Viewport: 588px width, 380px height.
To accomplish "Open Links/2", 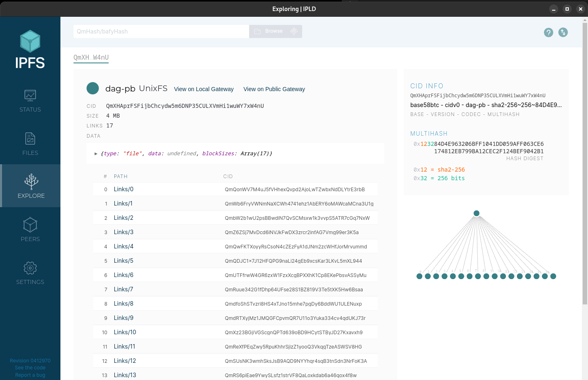I will [x=124, y=218].
